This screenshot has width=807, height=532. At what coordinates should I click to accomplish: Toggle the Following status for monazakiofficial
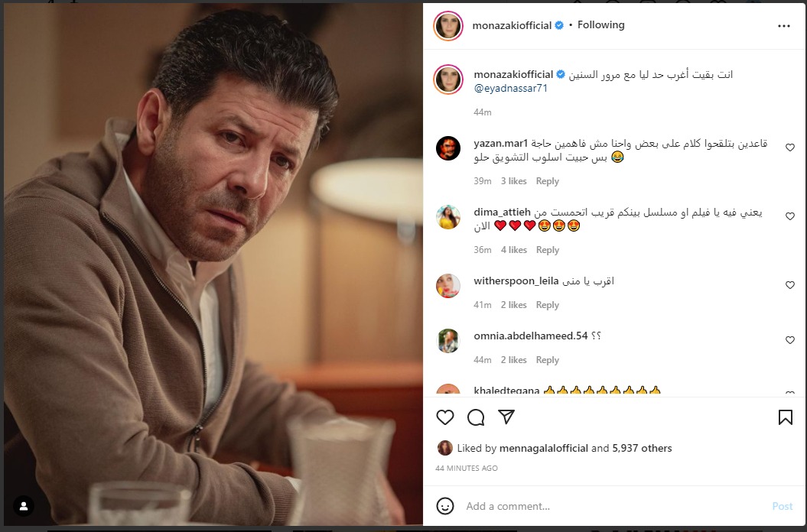[600, 24]
